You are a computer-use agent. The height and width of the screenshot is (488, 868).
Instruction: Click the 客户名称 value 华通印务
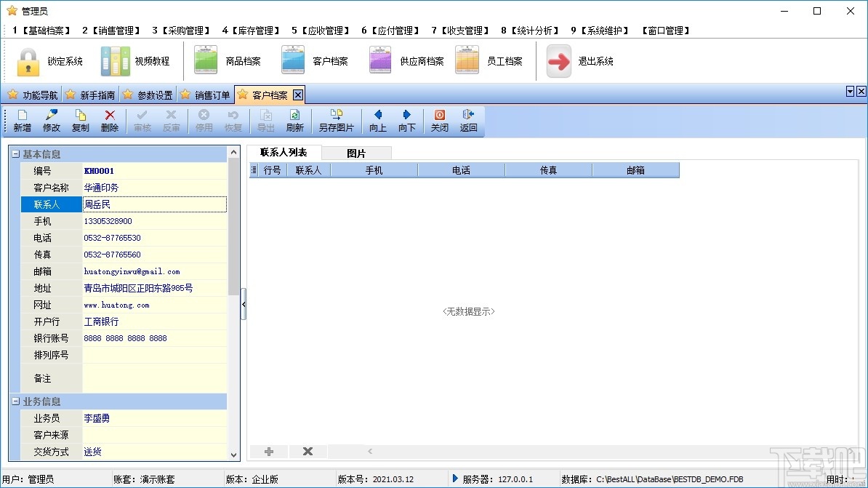coord(101,188)
